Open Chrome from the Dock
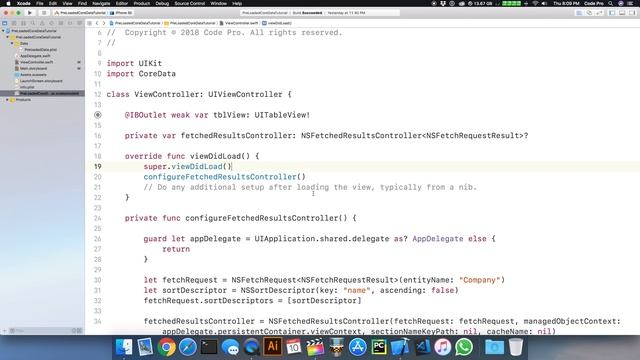Image resolution: width=640 pixels, height=360 pixels. pyautogui.click(x=166, y=347)
